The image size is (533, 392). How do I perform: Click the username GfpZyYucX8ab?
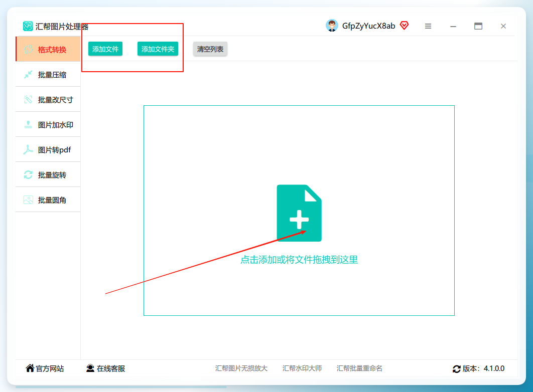pyautogui.click(x=368, y=26)
